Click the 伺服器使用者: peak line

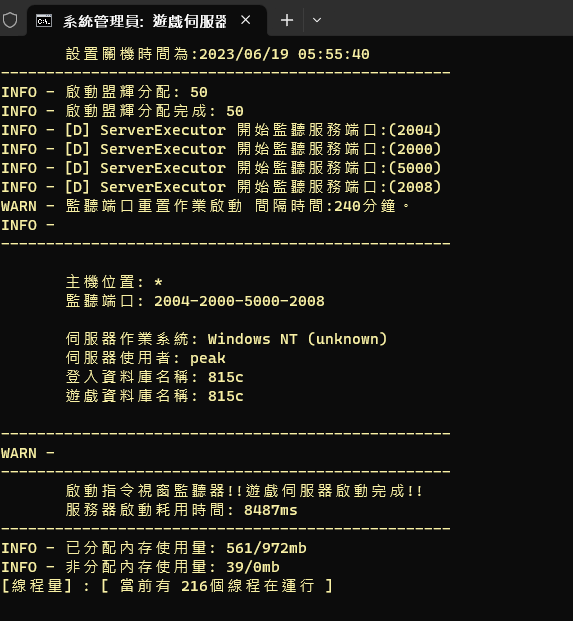(x=145, y=358)
